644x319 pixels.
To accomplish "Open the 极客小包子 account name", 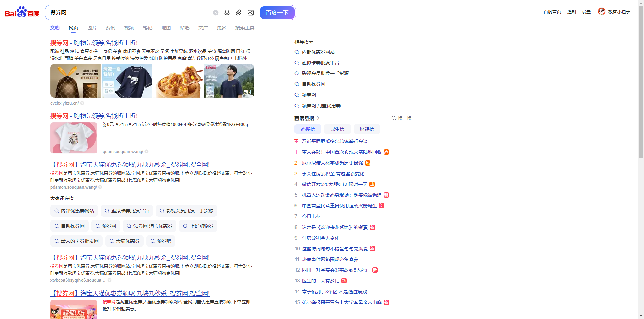I will pos(619,12).
